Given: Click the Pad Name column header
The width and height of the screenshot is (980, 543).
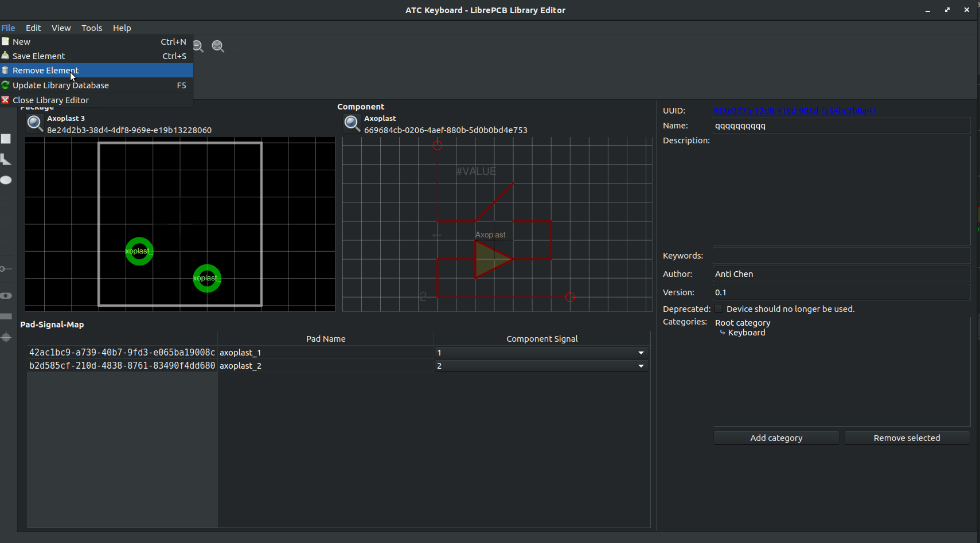Looking at the screenshot, I should pyautogui.click(x=326, y=339).
